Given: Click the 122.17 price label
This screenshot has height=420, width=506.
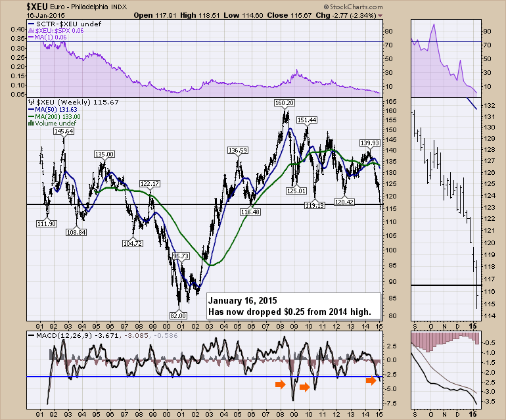Looking at the screenshot, I should pos(149,183).
